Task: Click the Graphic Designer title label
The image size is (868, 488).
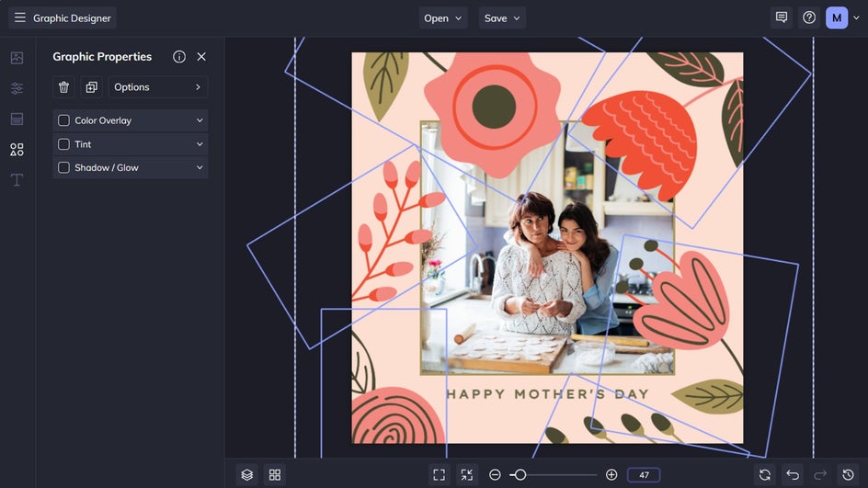Action: pyautogui.click(x=72, y=18)
